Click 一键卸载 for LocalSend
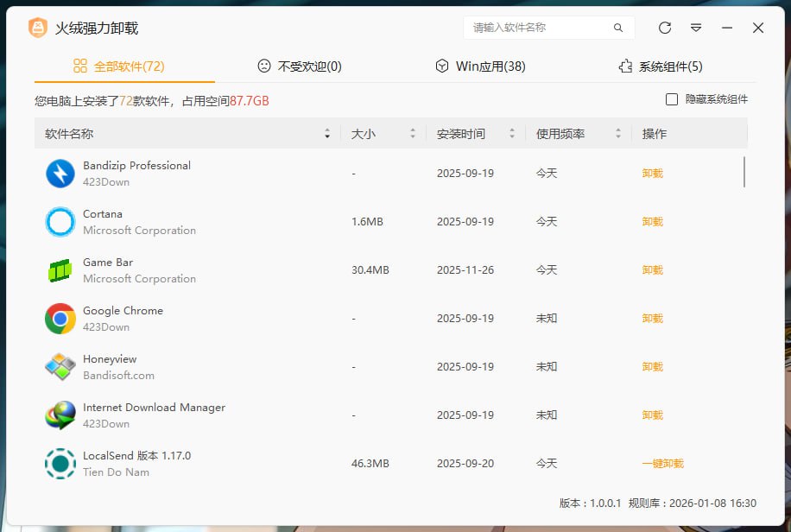This screenshot has height=532, width=791. tap(662, 464)
